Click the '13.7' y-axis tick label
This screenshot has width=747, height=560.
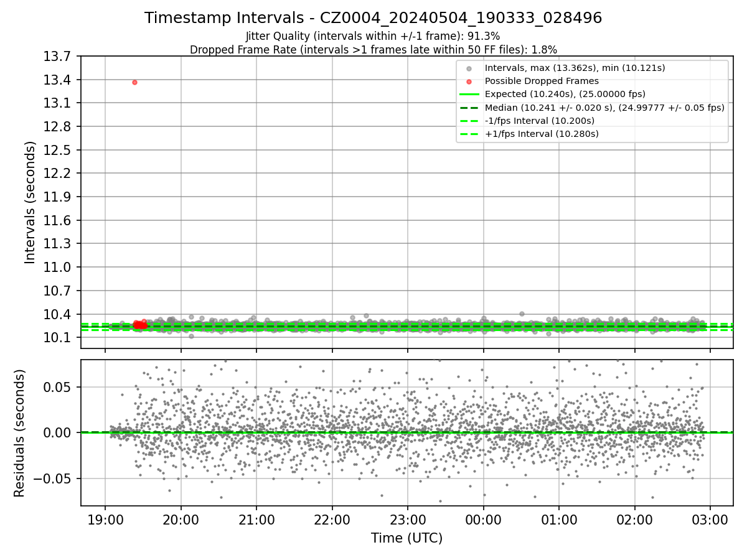click(x=57, y=57)
